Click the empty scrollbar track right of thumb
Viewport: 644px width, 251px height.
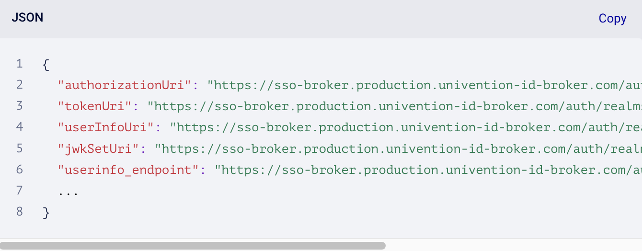(x=513, y=246)
